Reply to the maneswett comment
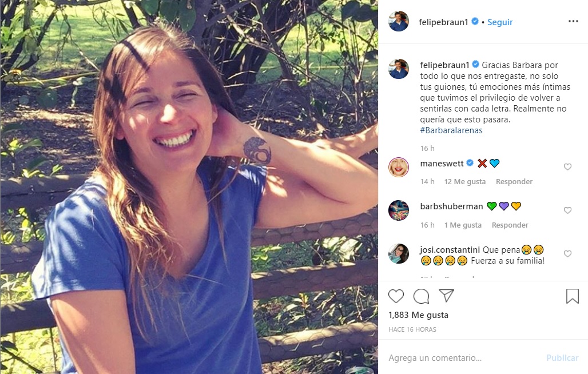 514,182
